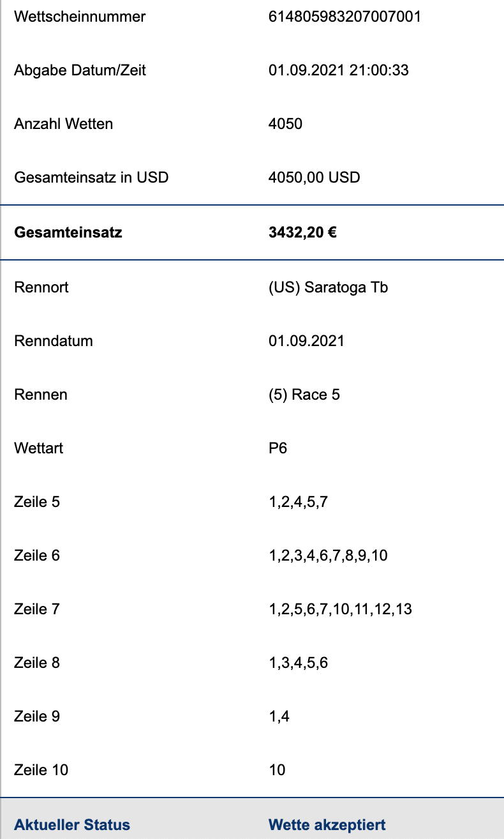Click the Wettart value P6
Image resolution: width=504 pixels, height=839 pixels.
point(278,448)
